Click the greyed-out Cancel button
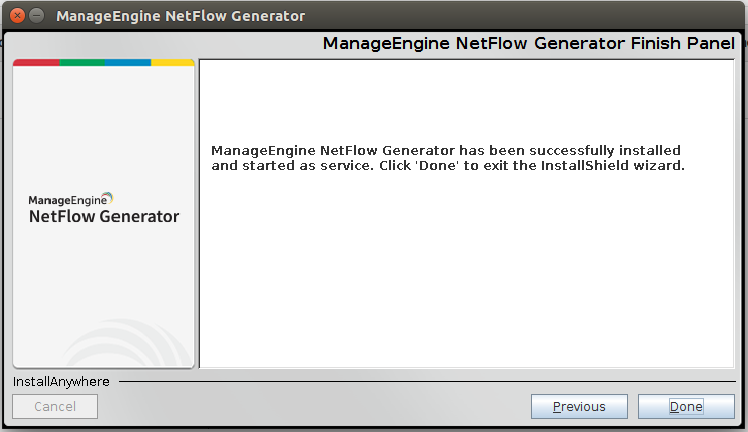This screenshot has width=748, height=432. 55,406
